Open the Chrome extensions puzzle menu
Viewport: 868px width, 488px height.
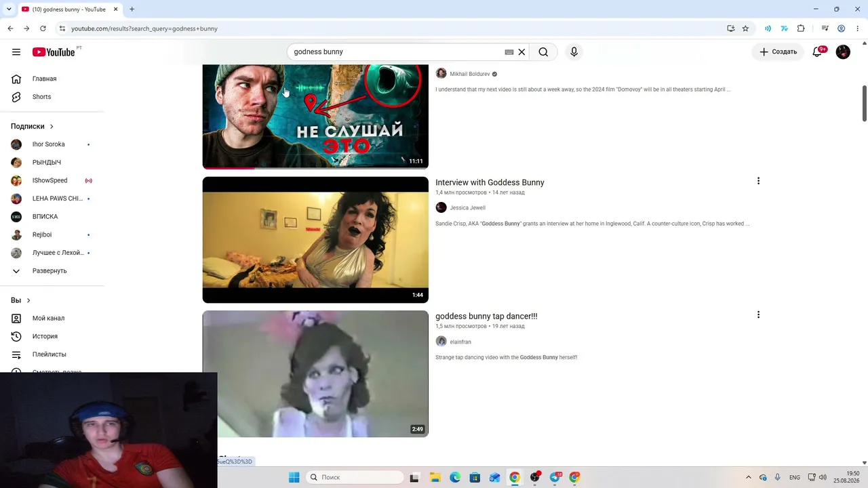[801, 28]
